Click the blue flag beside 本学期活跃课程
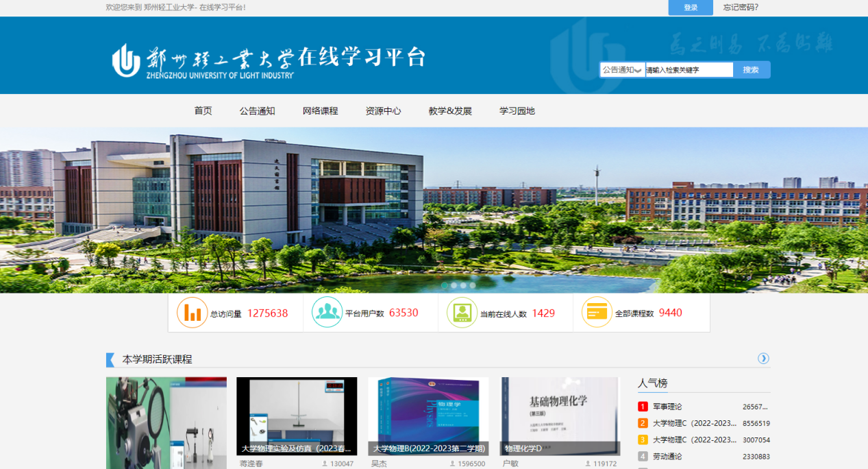This screenshot has height=469, width=868. coord(110,359)
